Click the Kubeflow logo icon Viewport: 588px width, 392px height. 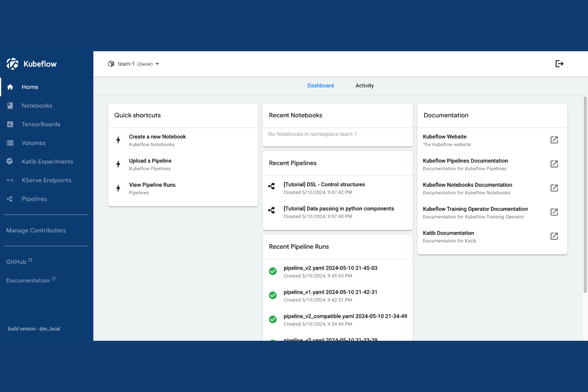click(12, 64)
